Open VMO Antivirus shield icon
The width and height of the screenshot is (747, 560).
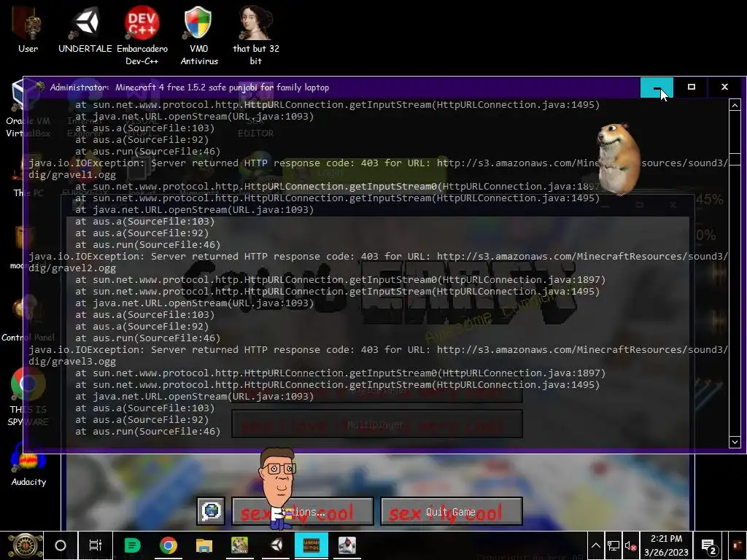click(x=199, y=36)
